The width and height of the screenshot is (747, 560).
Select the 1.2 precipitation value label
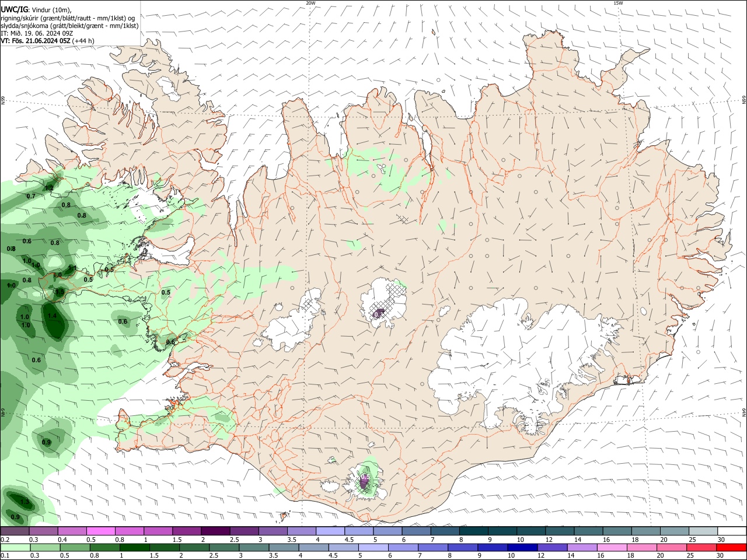[x=50, y=188]
